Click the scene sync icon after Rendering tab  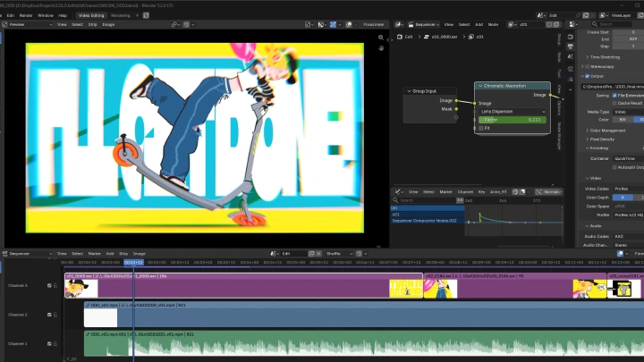click(146, 15)
